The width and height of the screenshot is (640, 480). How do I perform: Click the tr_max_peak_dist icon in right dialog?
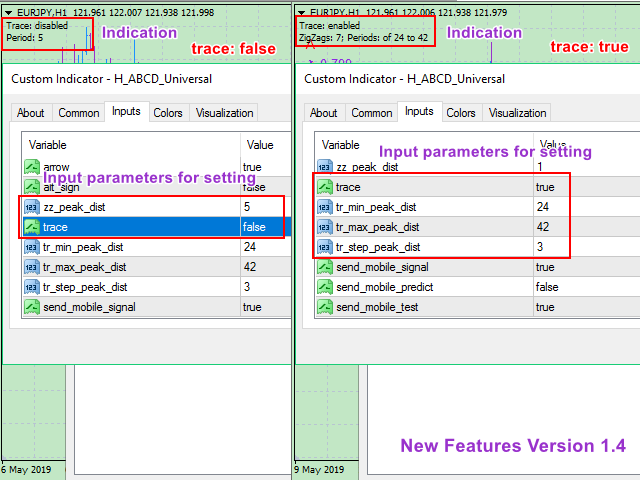coord(325,227)
